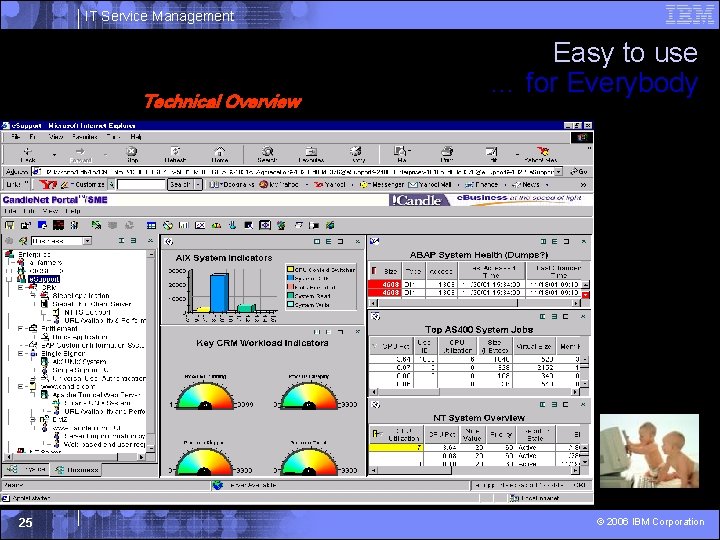Click the dark red event console toolbar icon

tap(58, 225)
